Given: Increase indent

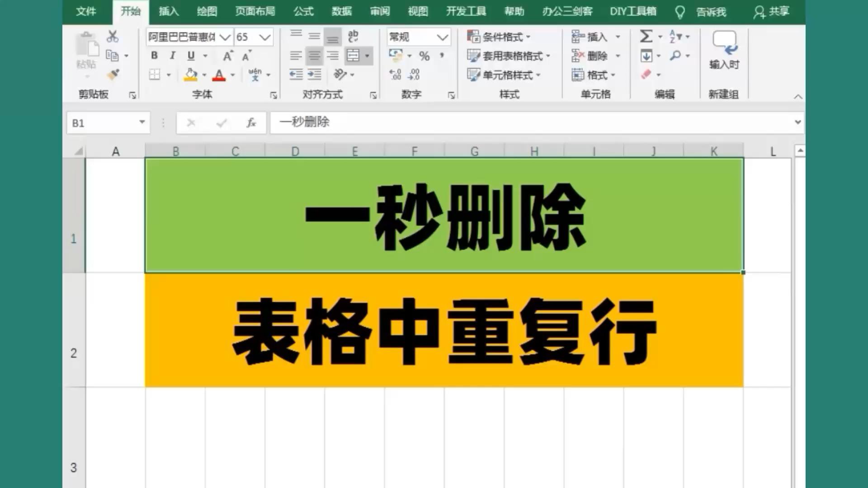Looking at the screenshot, I should pyautogui.click(x=314, y=75).
